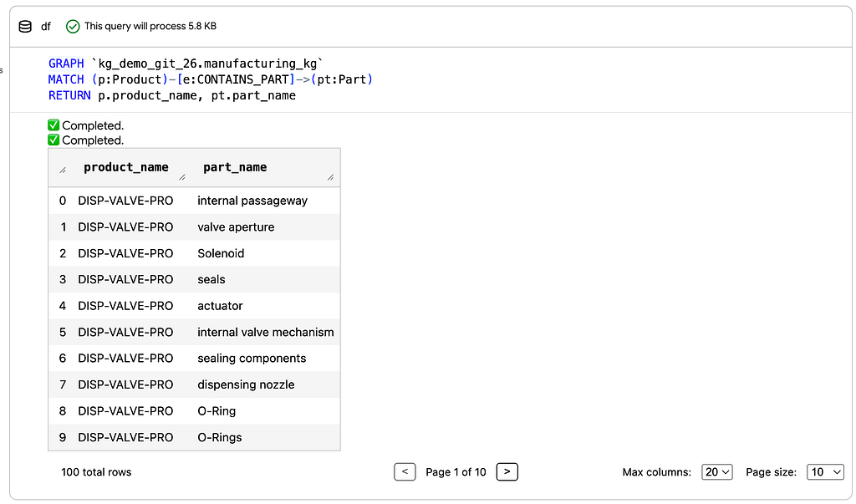Select the 'O-Ring' cell in row 8

(x=217, y=410)
